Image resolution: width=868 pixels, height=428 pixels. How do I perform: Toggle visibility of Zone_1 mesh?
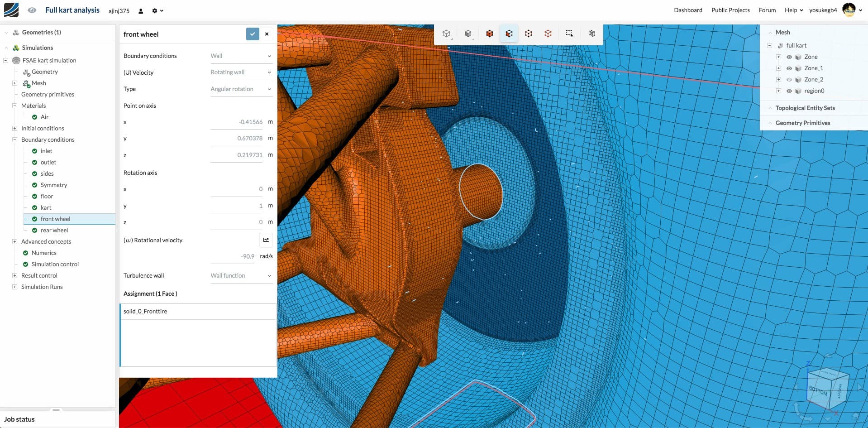pyautogui.click(x=789, y=68)
